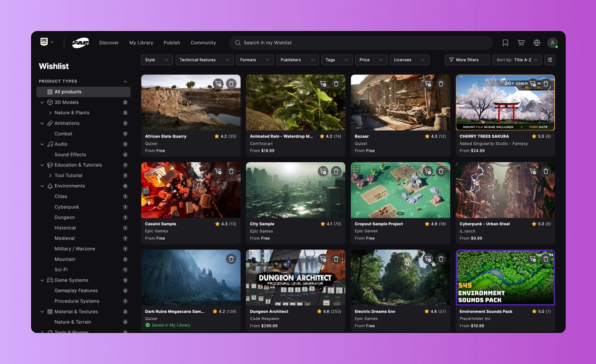The image size is (596, 364).
Task: Remove Bazaar from wishlist
Action: (441, 83)
